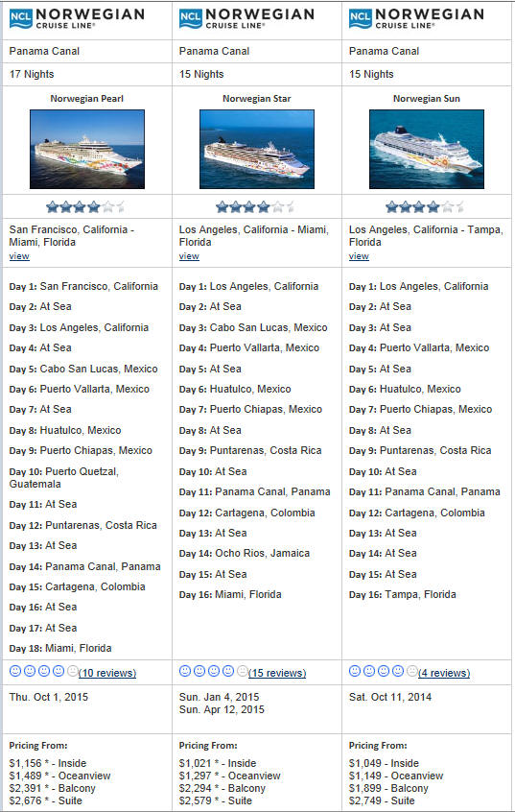Open the Norwegian Sun ship photo

coord(427,149)
